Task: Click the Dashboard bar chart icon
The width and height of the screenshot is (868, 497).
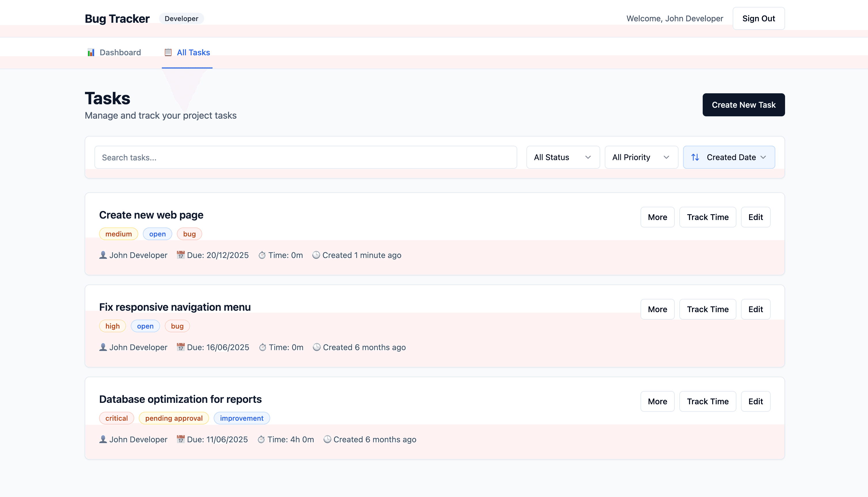Action: click(x=91, y=52)
